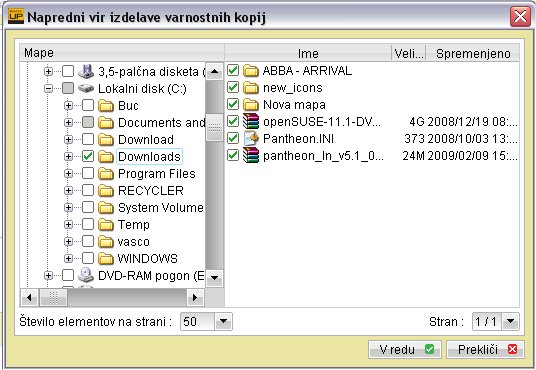This screenshot has height=370, width=536.
Task: Click the Pantheon.INI file icon
Action: tap(251, 138)
